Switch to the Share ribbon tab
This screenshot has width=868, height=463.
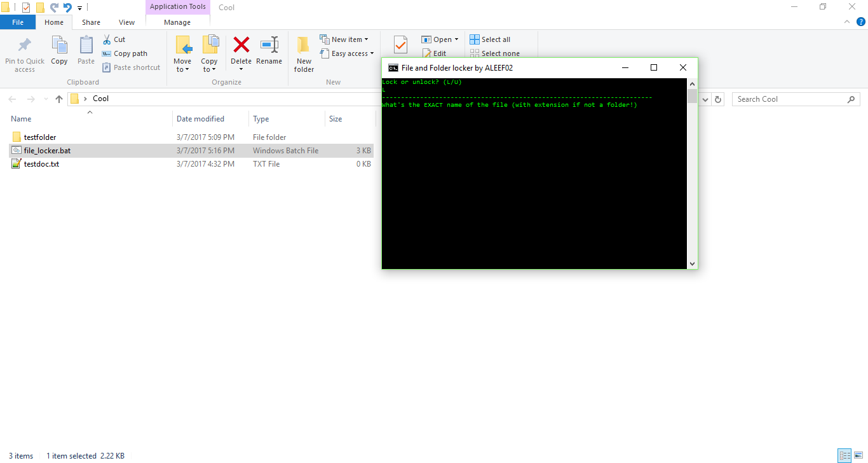(91, 21)
